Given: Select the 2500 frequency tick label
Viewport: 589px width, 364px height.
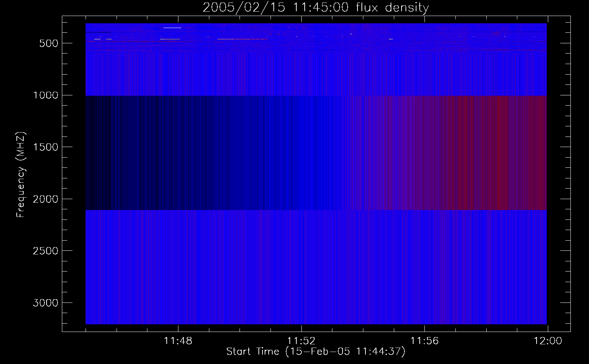Looking at the screenshot, I should click(46, 251).
